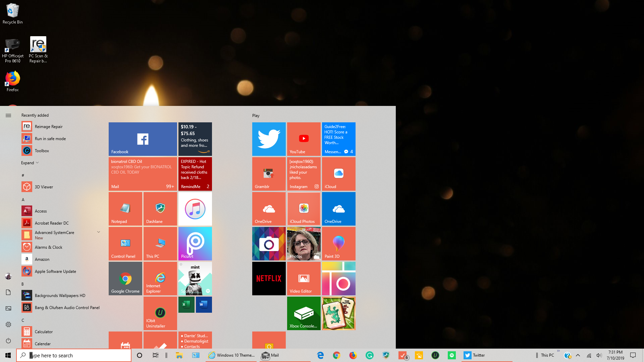
Task: Select the Twitter tile
Action: [x=269, y=139]
